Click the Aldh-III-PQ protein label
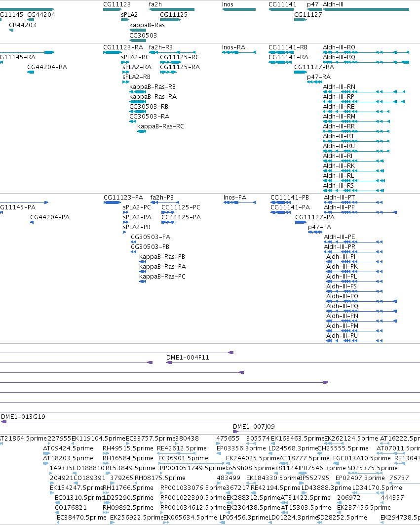The image size is (420, 525). click(342, 306)
